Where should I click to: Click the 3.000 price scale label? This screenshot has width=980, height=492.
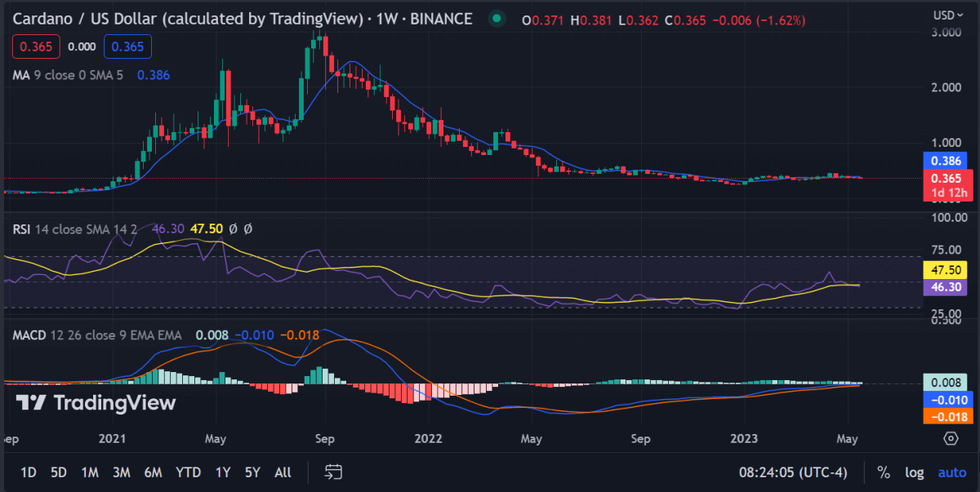tap(945, 33)
